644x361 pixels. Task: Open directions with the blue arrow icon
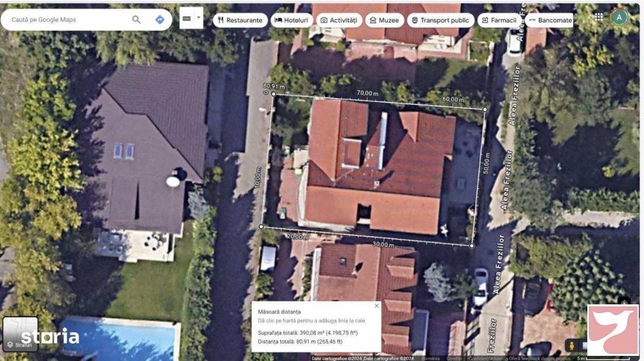[x=160, y=20]
